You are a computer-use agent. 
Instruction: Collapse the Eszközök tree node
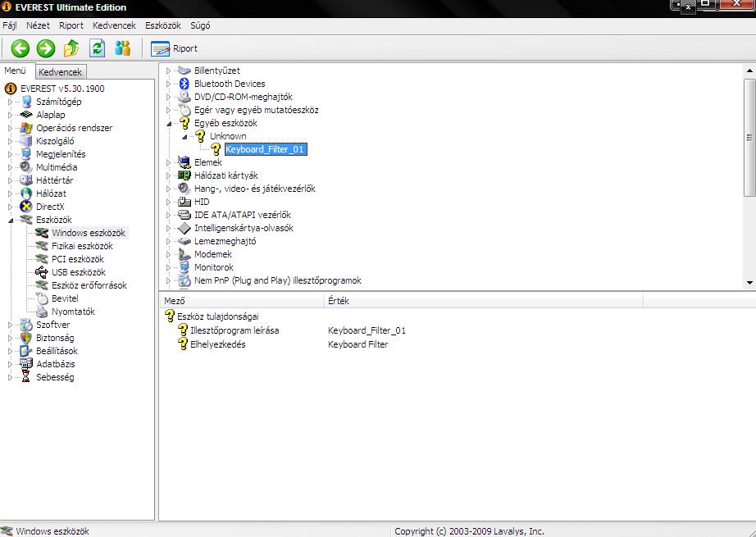point(10,220)
